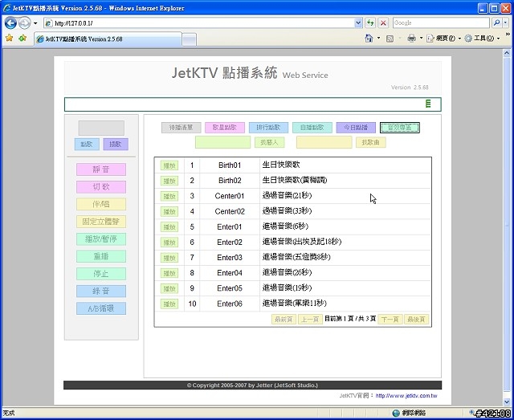Open the search provider options dropdown
Screen dimensions: 514x420
(506, 22)
